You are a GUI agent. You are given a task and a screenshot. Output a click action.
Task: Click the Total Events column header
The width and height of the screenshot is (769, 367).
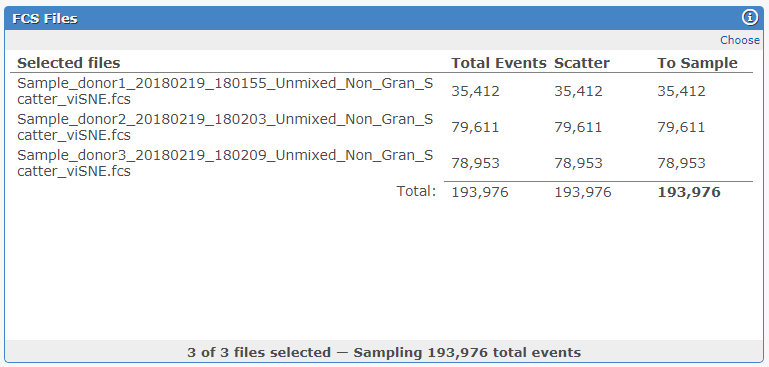(x=499, y=63)
